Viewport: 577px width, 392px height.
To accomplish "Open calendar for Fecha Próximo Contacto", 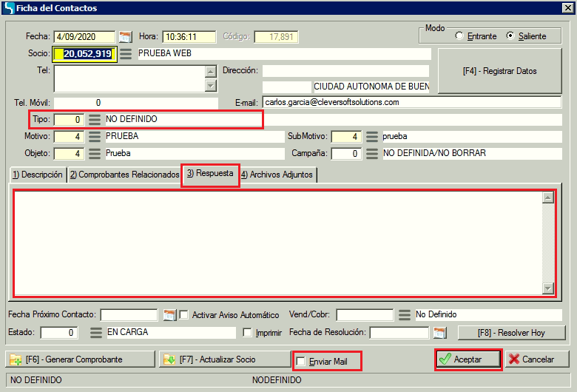I will tap(169, 315).
